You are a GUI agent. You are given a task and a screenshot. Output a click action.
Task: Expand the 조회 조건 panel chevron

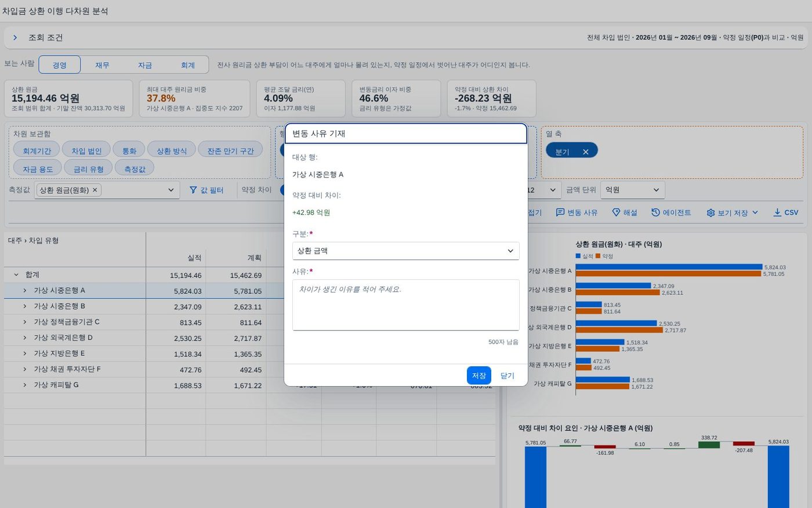16,38
